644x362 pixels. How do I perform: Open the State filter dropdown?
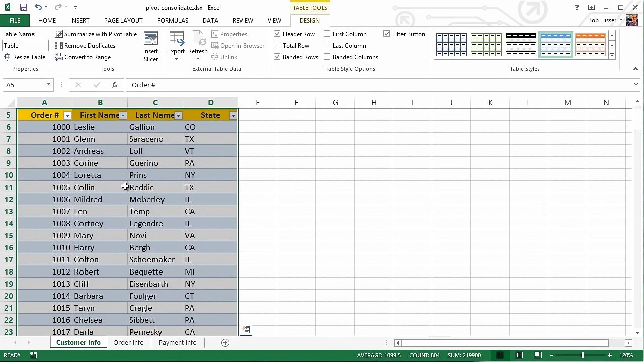click(233, 115)
